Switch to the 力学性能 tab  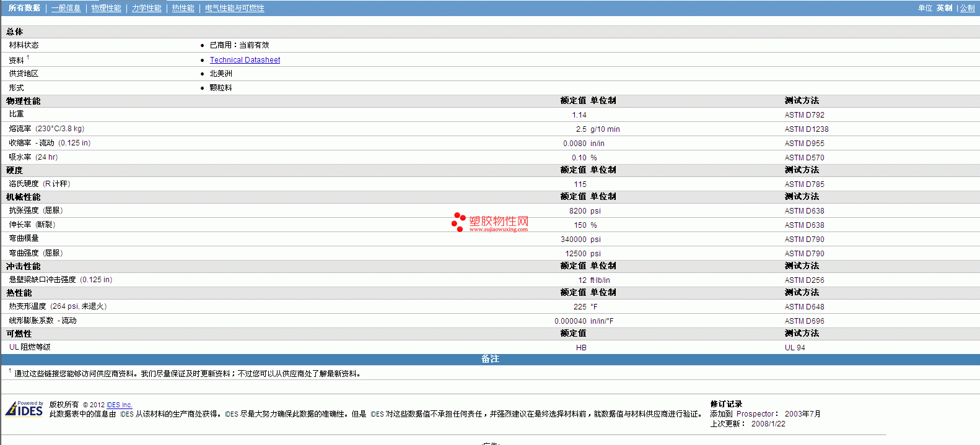[x=146, y=8]
